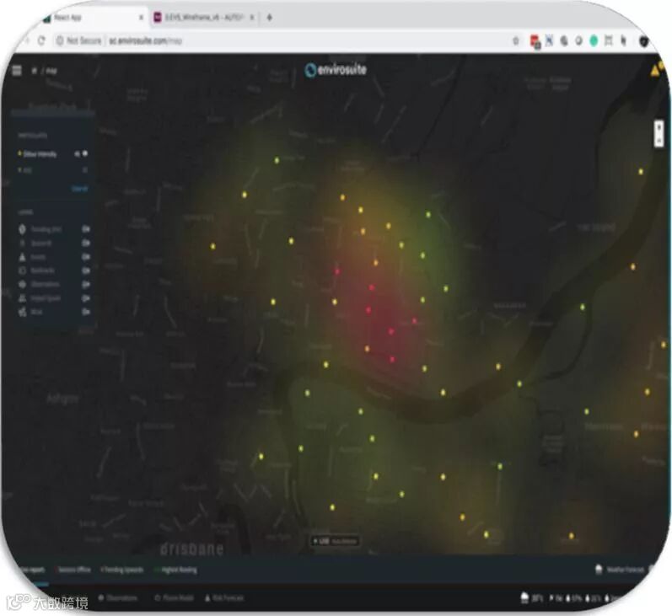Click the Highest Reading filter
The width and height of the screenshot is (672, 616).
176,570
